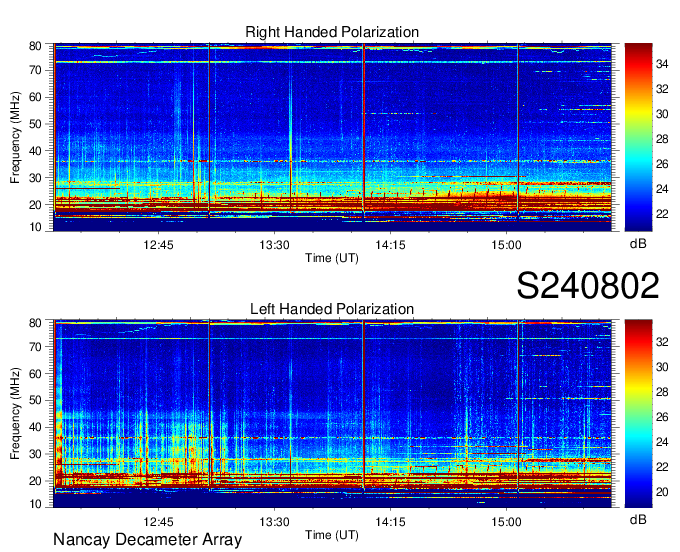Screen dimensions: 680x552
Task: Click the Time (UT) label below the Left Handed plot
Action: click(x=332, y=535)
